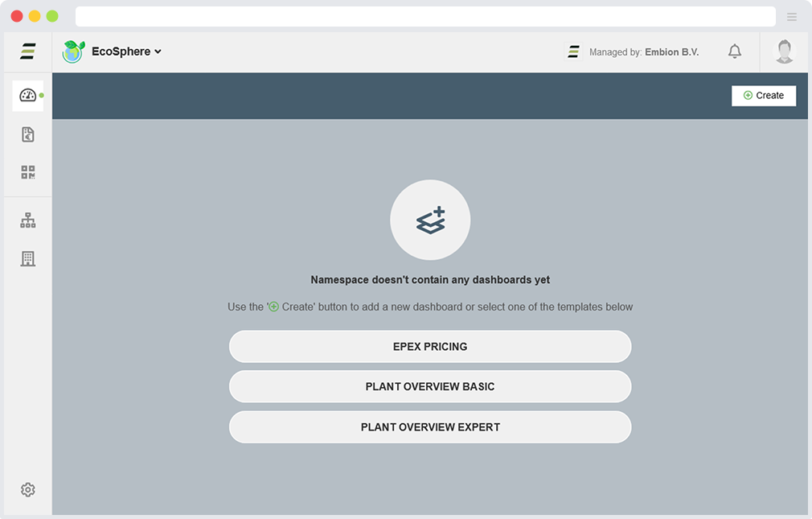
Task: Expand the EcoSphere namespace dropdown
Action: [127, 51]
